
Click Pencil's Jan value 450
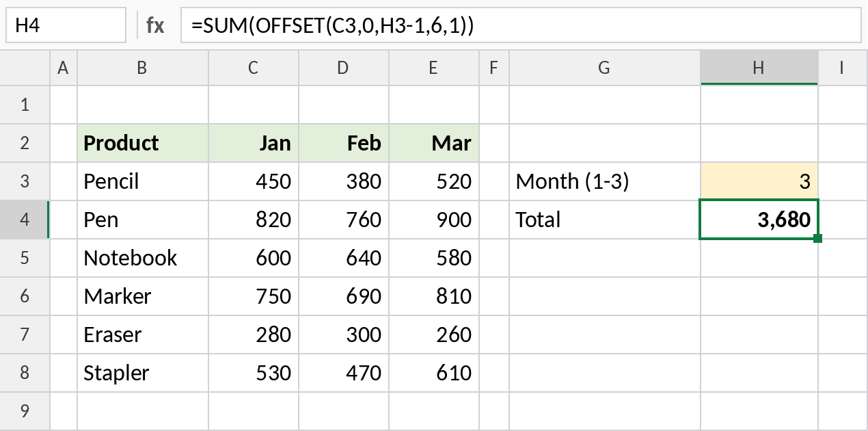254,181
